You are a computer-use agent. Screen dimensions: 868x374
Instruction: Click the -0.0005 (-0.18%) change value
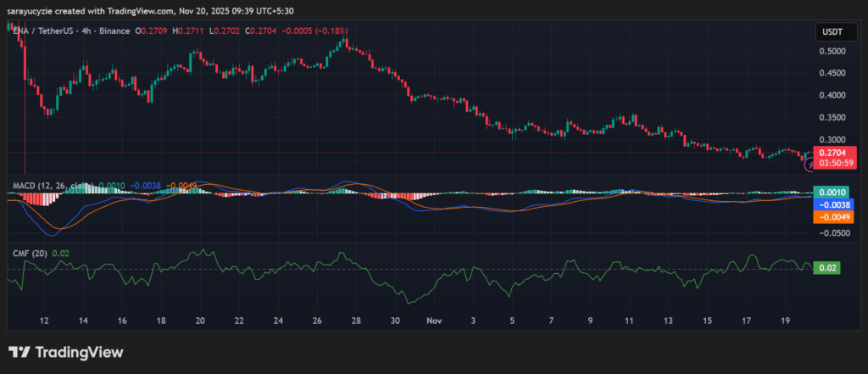314,31
